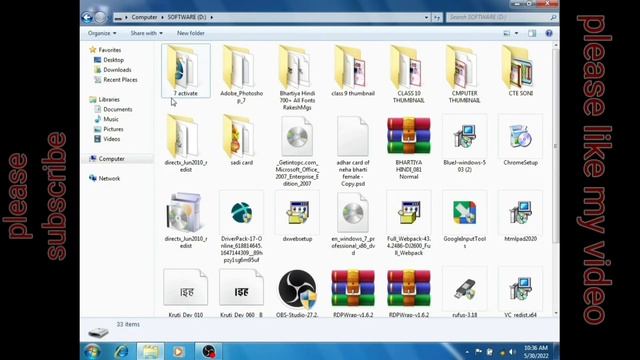Select Computer in navigation pane
640x360 pixels.
107,159
